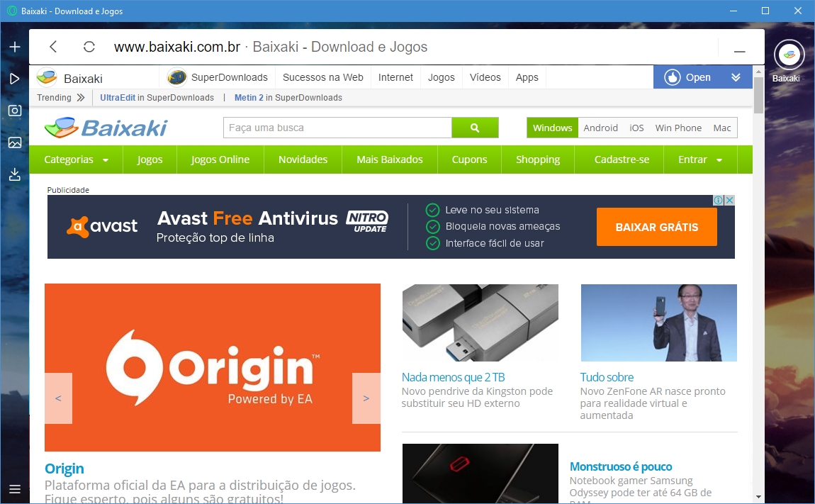The width and height of the screenshot is (815, 504).
Task: Open the Novidades menu item
Action: 303,159
